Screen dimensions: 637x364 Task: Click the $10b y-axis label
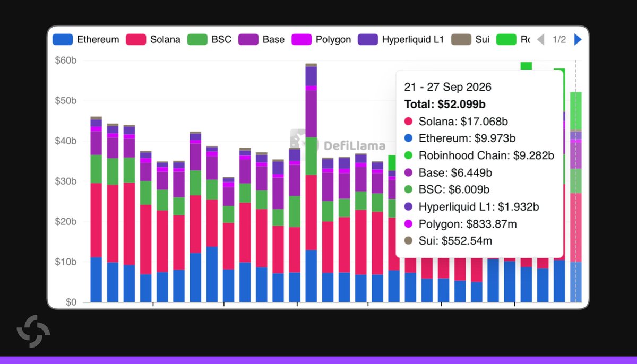[66, 262]
